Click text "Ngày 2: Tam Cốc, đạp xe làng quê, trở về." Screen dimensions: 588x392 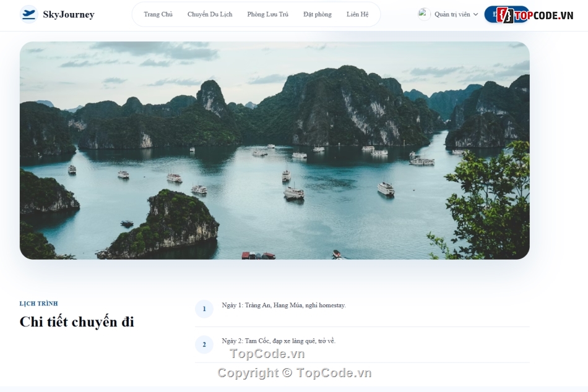click(279, 341)
